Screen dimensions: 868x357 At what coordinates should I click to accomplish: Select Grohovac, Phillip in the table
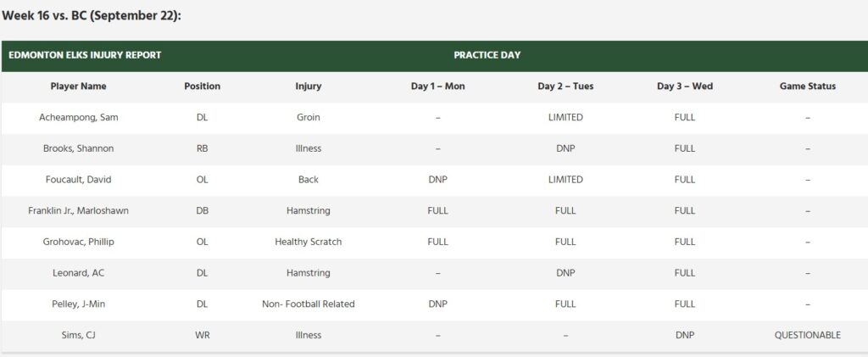[x=79, y=242]
